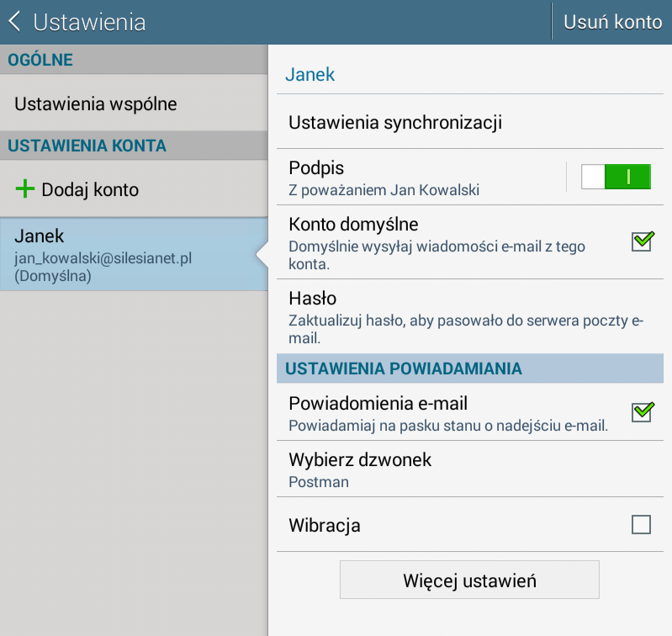Tap the Wibracja label text
This screenshot has height=636, width=672.
[x=325, y=526]
